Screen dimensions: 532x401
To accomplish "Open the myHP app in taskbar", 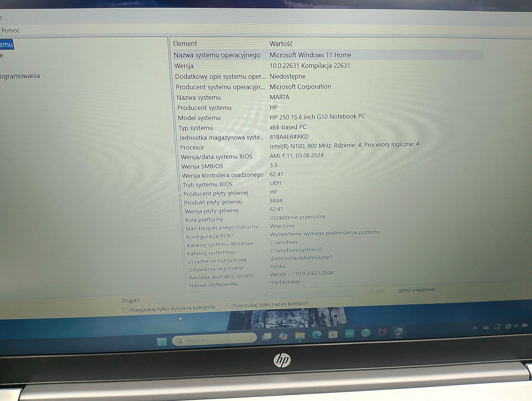I will coord(349,333).
